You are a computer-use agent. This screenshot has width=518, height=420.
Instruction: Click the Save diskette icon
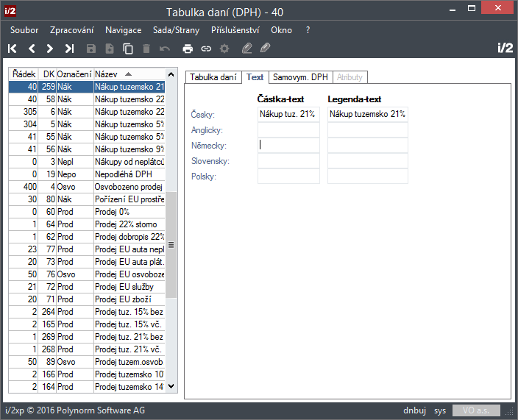coord(91,49)
